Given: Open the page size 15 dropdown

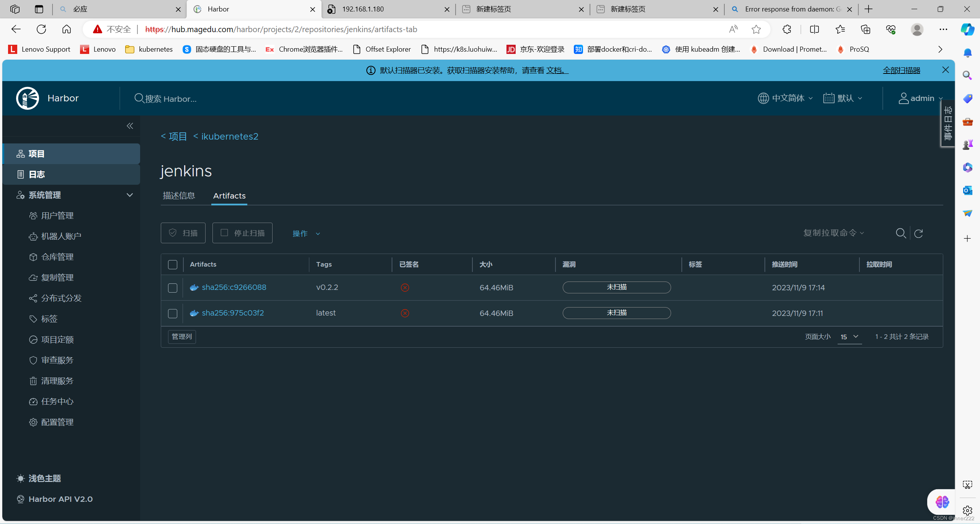Looking at the screenshot, I should coord(849,337).
